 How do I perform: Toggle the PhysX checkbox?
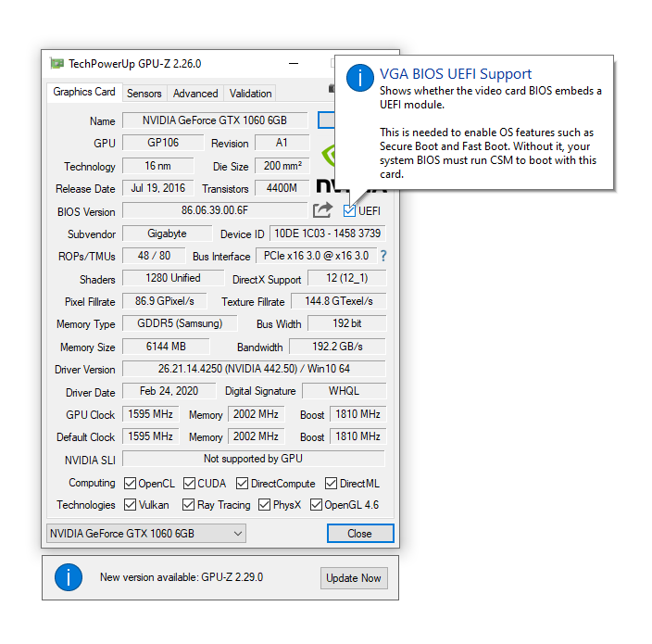pos(264,505)
